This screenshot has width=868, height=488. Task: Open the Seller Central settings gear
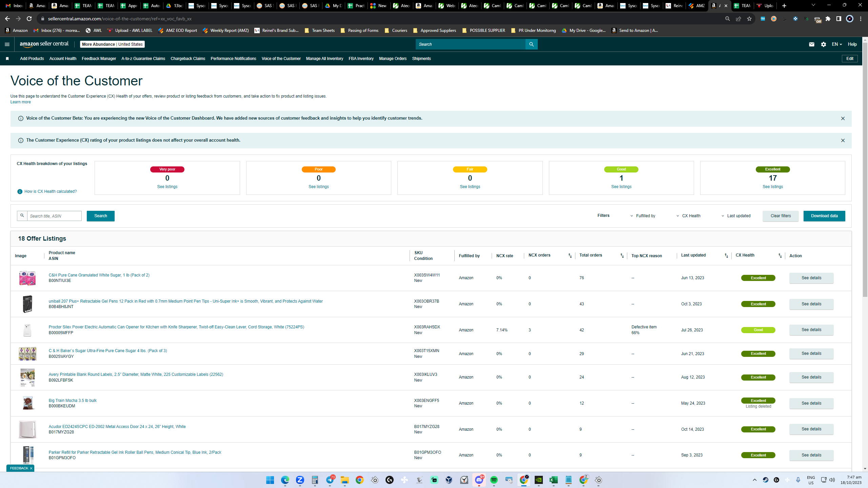tap(824, 44)
